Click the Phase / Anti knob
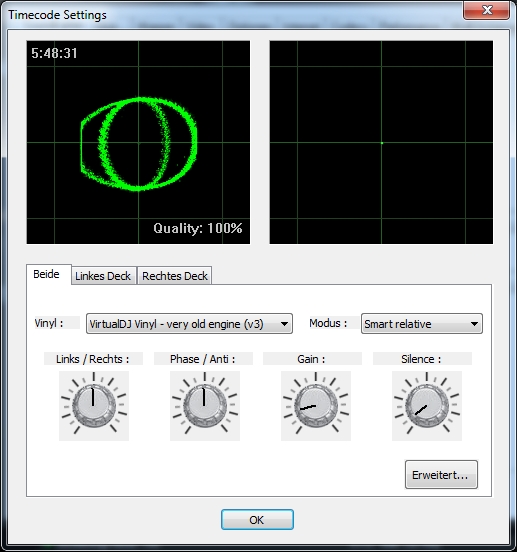 (205, 406)
